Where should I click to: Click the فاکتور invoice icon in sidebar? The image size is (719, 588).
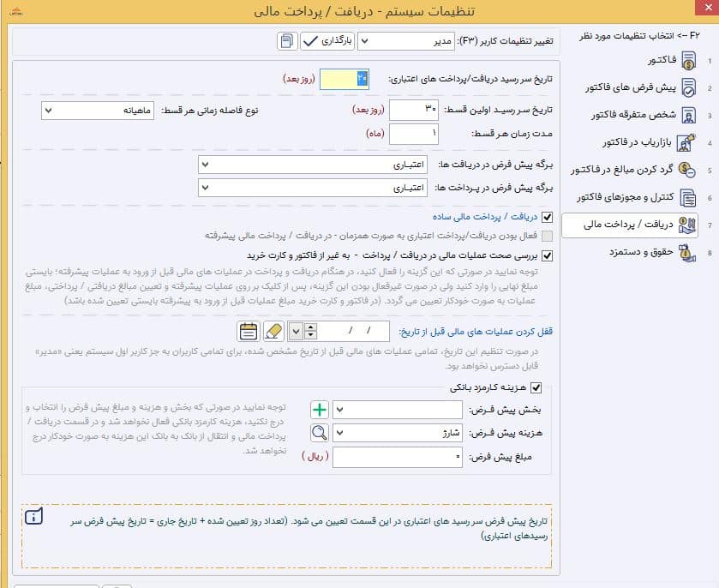(x=688, y=60)
